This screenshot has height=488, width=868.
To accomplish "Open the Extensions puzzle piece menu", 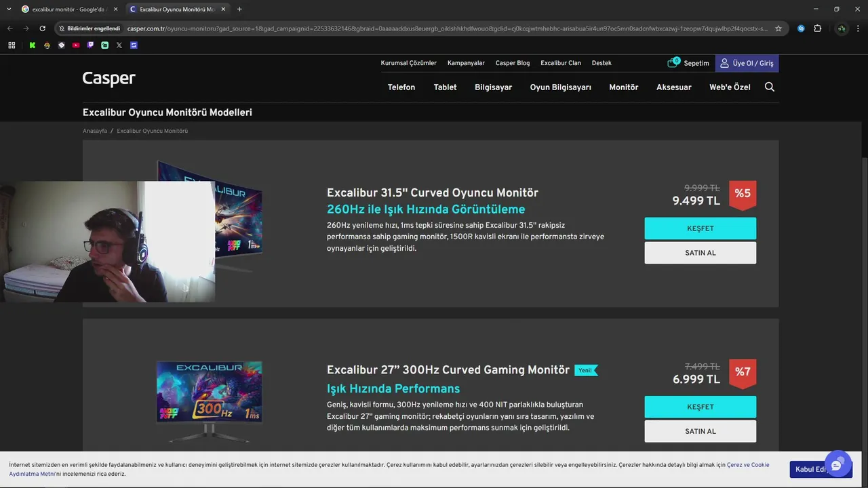I will tap(817, 28).
